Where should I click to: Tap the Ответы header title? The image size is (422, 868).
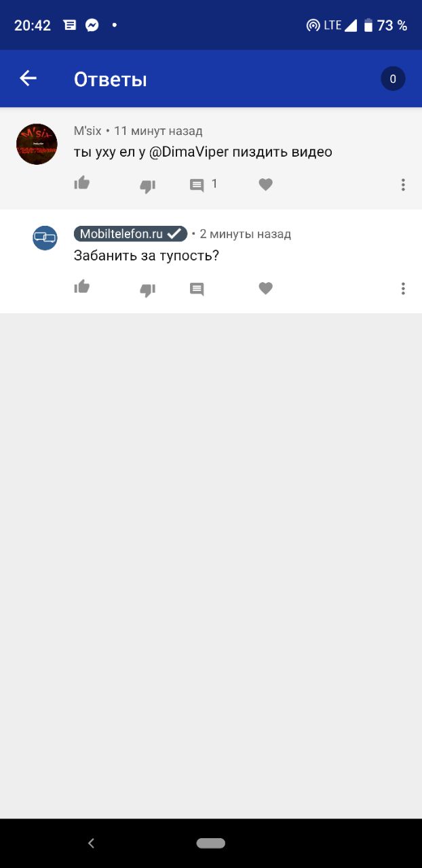[110, 79]
